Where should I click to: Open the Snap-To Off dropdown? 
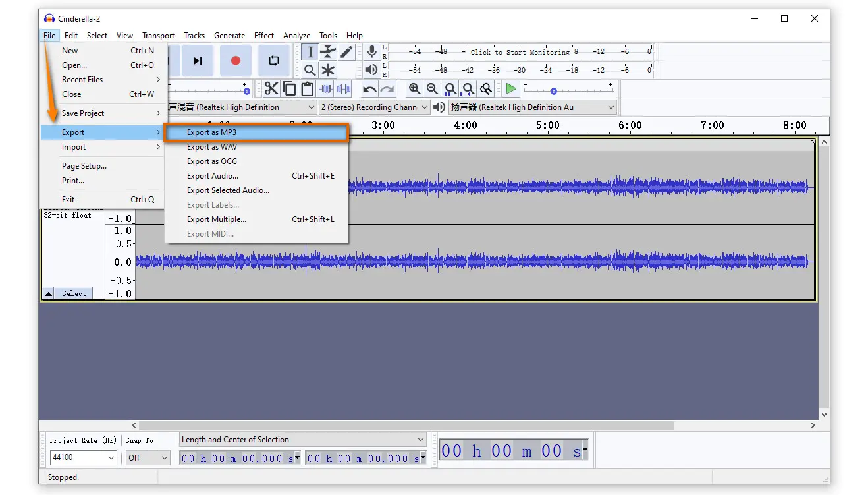[148, 457]
